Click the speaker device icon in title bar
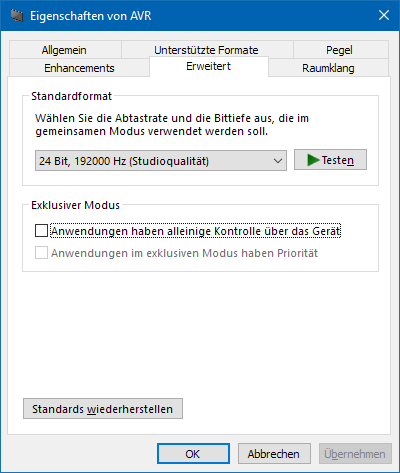The image size is (400, 473). 17,16
